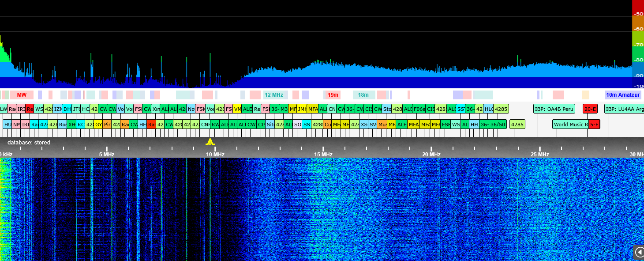Click the panel expand arrow icon at bottom right
This screenshot has height=261, width=644.
click(639, 252)
